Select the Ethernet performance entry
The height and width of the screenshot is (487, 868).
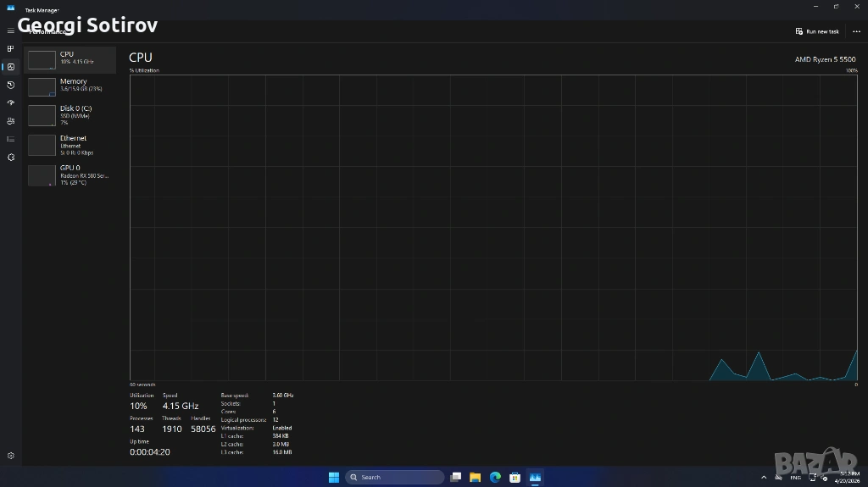[70, 145]
